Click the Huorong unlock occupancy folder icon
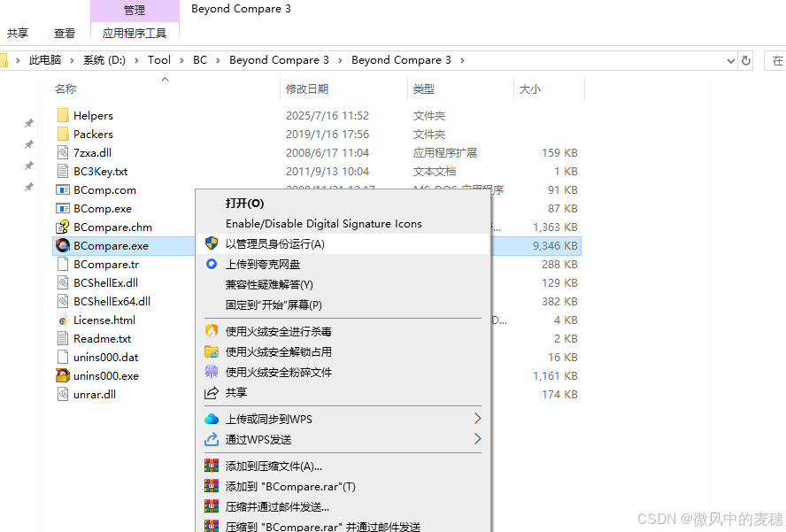Viewport: 786px width, 532px height. coord(212,351)
